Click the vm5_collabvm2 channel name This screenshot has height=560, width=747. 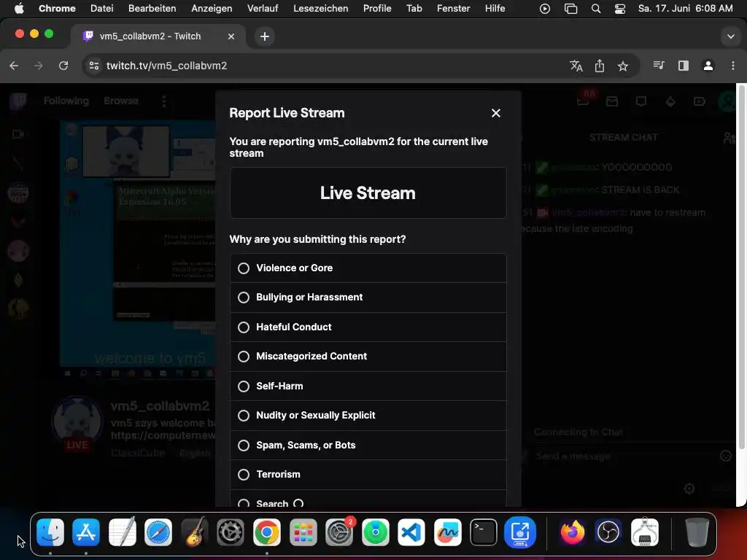tap(160, 406)
